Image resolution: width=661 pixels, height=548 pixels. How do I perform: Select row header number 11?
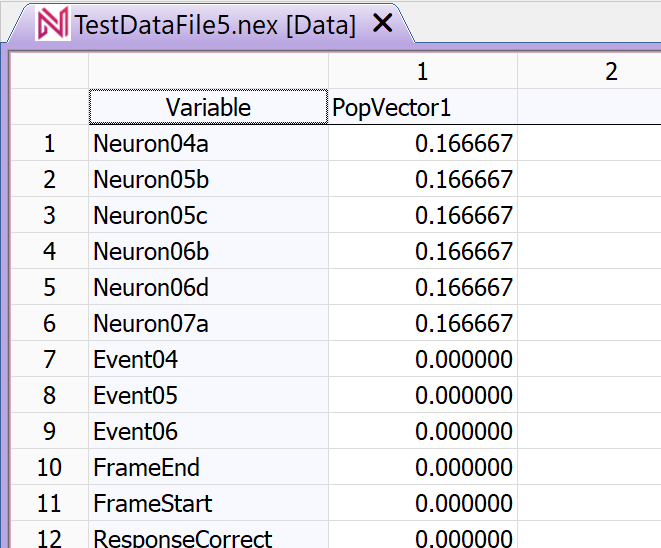(49, 503)
